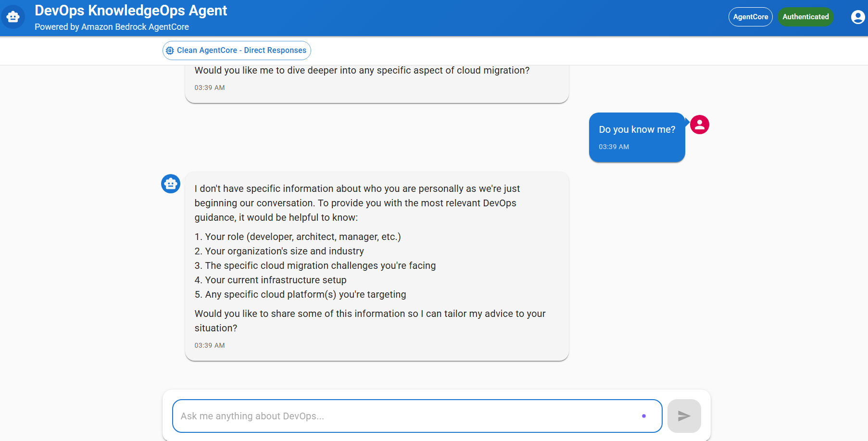Image resolution: width=868 pixels, height=441 pixels.
Task: Focus the "Ask me anything about DevOps" field
Action: (404, 416)
